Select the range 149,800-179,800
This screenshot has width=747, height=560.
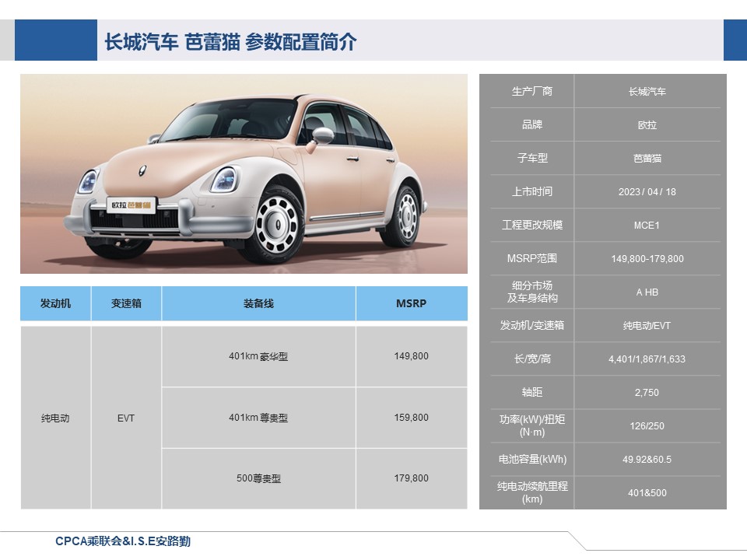647,258
